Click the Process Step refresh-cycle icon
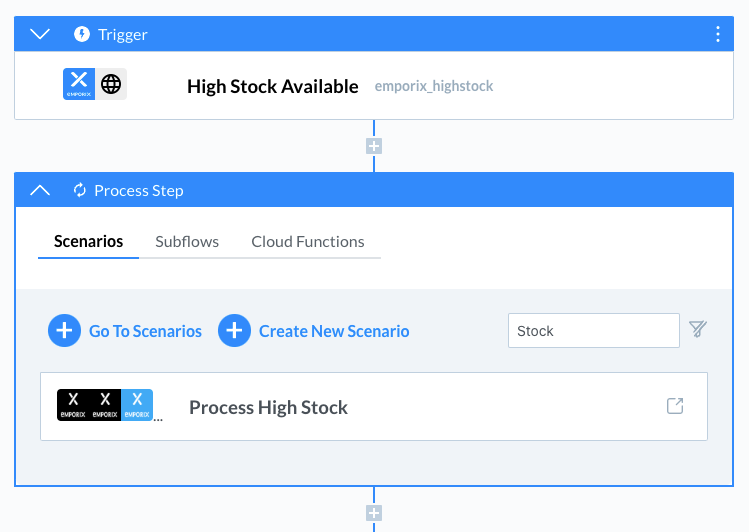749x532 pixels. 80,190
